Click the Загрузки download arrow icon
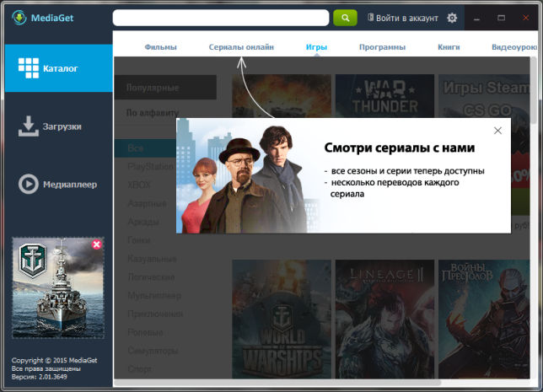Screen dimensions: 543x392 click(29, 126)
